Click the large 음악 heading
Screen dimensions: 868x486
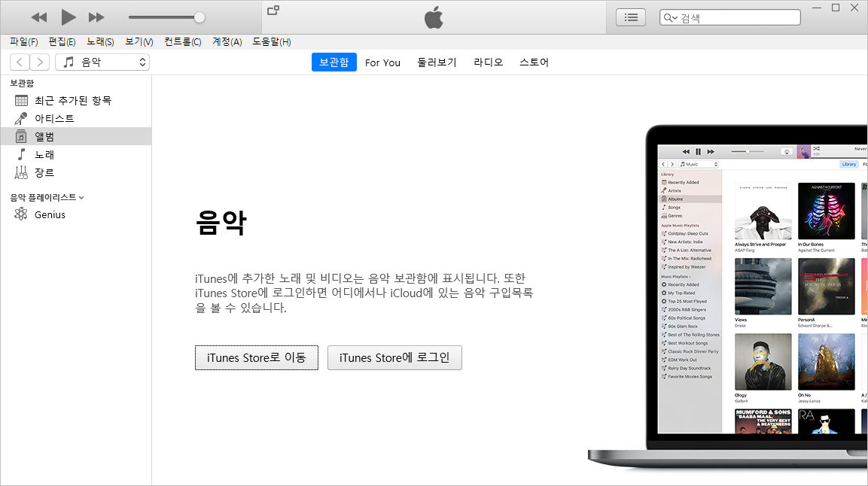(x=221, y=222)
